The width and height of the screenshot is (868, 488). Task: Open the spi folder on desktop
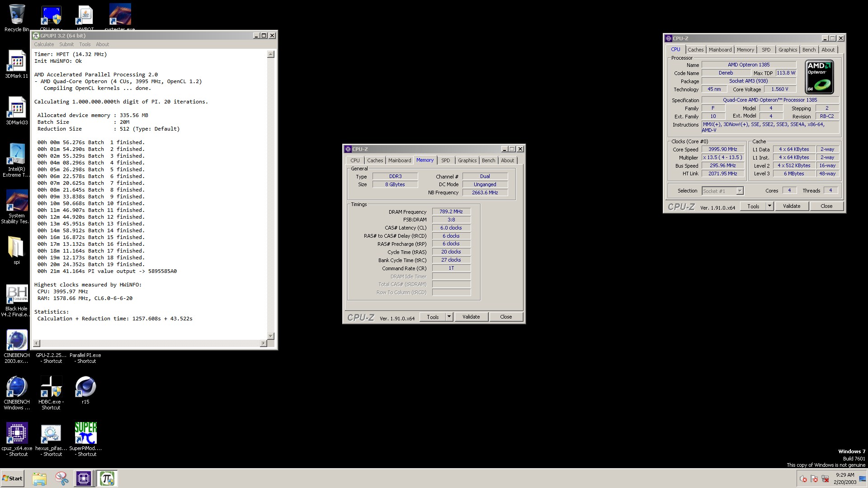point(17,250)
